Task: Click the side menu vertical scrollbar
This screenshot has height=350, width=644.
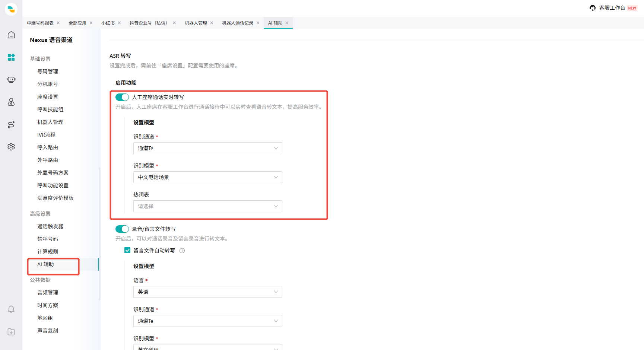Action: pyautogui.click(x=99, y=234)
